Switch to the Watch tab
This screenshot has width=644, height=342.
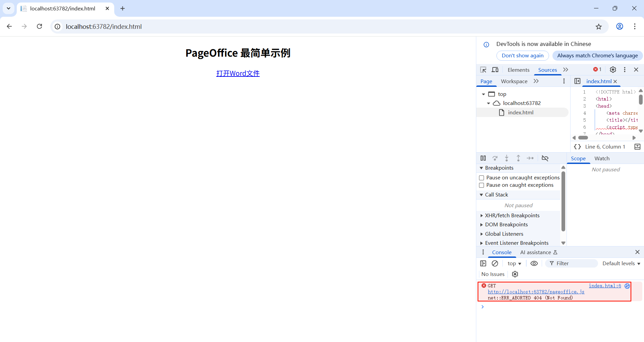[602, 158]
